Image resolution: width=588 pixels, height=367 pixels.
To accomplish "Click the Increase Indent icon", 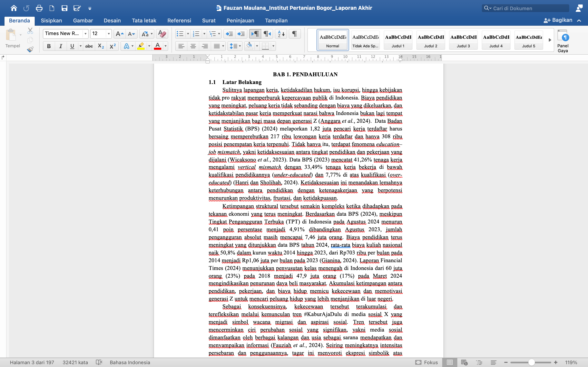I will pyautogui.click(x=241, y=34).
